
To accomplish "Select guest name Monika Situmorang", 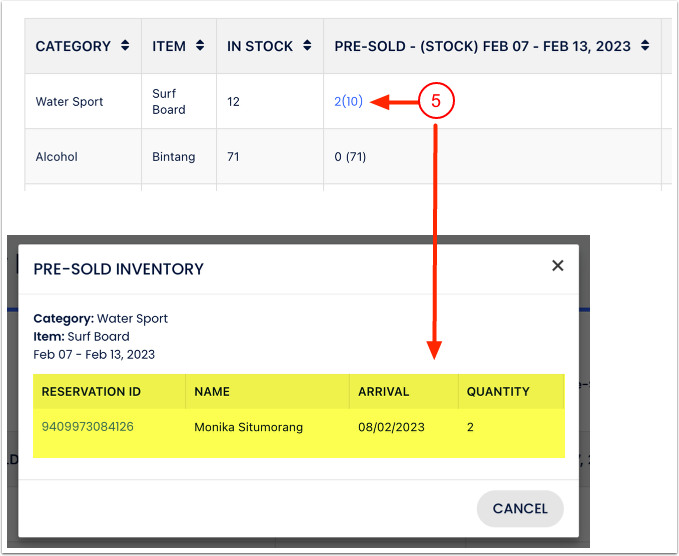I will point(248,427).
